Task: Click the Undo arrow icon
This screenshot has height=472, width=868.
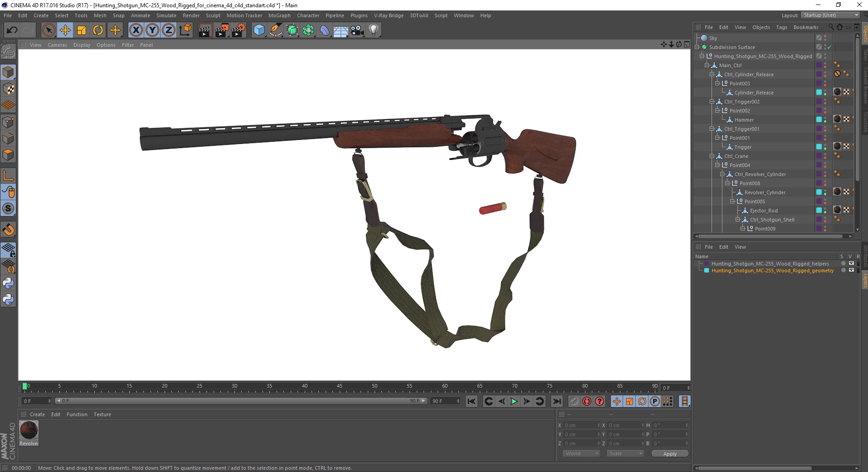Action: click(x=12, y=30)
